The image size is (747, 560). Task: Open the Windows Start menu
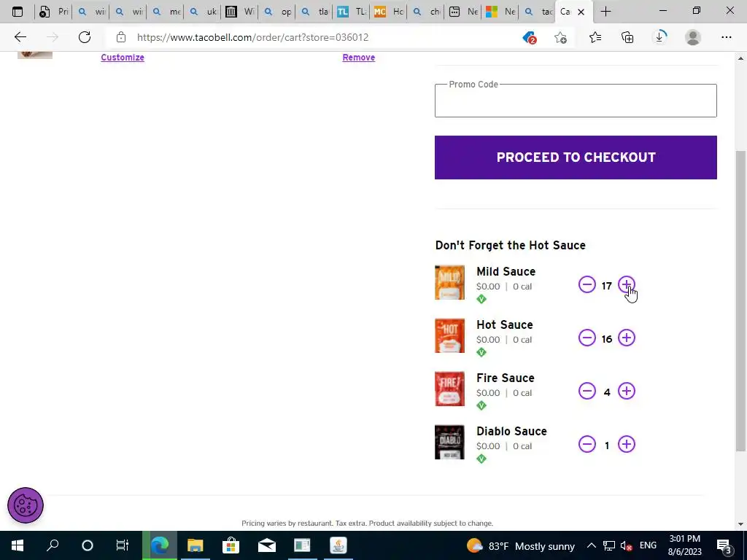pos(18,545)
